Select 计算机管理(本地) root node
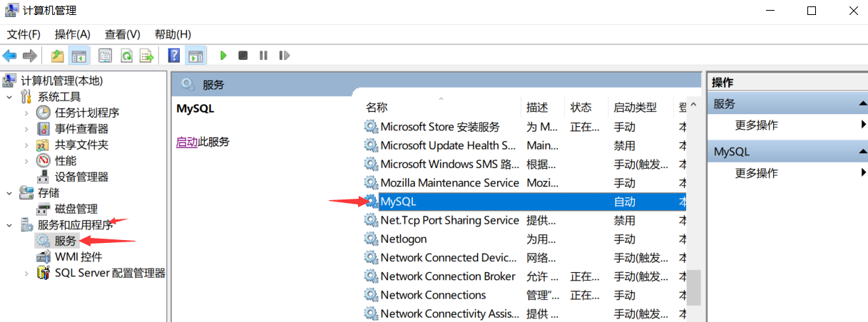The height and width of the screenshot is (322, 868). (61, 80)
